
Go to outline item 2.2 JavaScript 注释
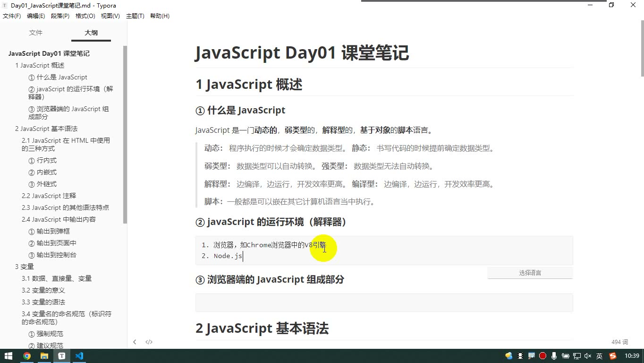click(x=49, y=196)
